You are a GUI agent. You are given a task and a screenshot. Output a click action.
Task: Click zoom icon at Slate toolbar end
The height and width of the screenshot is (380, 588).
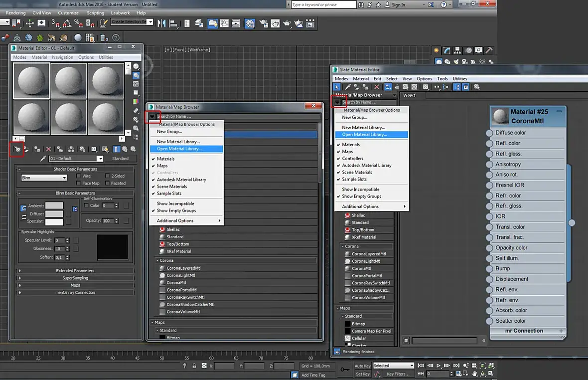point(477,87)
